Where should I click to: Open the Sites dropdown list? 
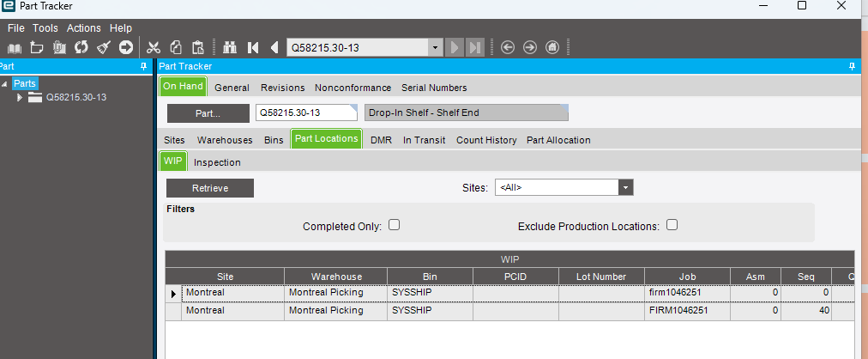tap(625, 187)
